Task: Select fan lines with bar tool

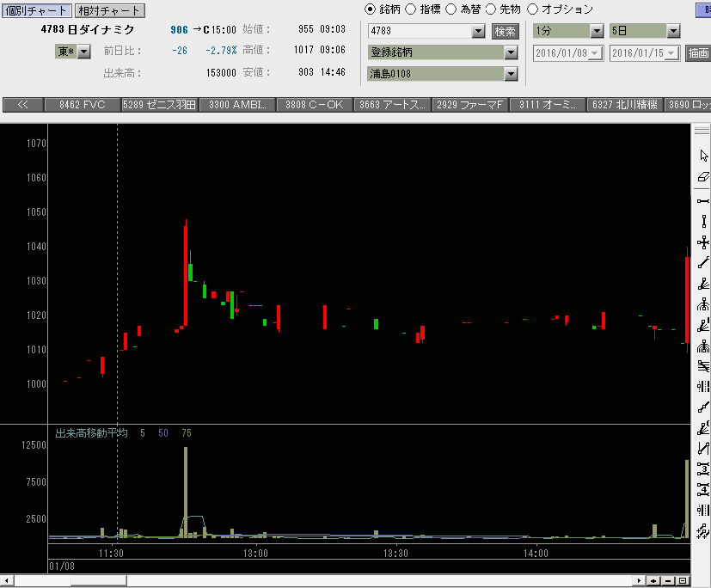Action: (703, 325)
